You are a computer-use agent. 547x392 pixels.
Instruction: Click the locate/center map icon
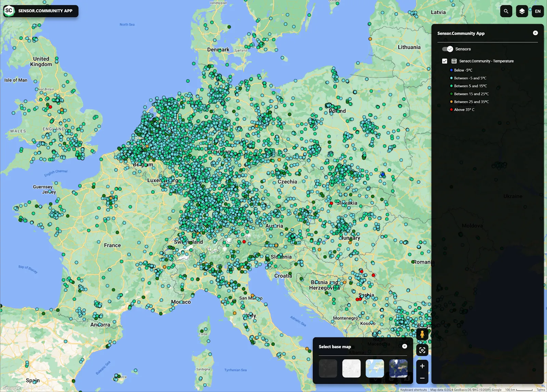pyautogui.click(x=422, y=350)
